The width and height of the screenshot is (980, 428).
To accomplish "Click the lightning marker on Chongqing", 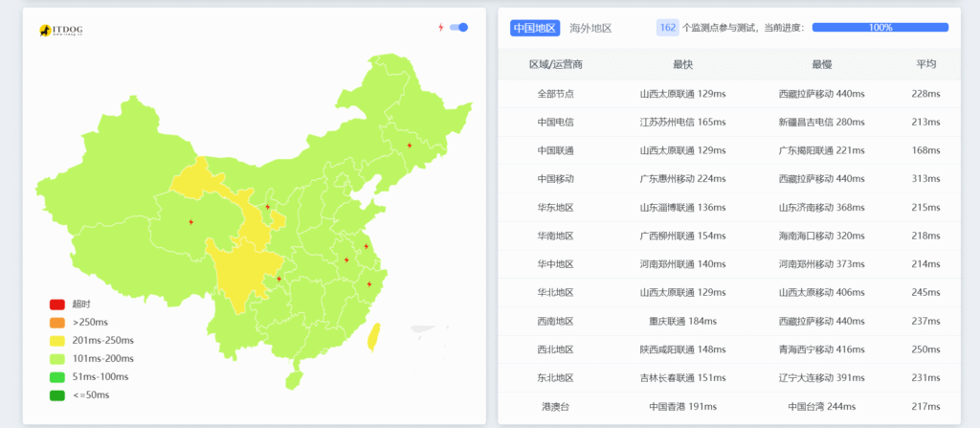I will tap(278, 280).
